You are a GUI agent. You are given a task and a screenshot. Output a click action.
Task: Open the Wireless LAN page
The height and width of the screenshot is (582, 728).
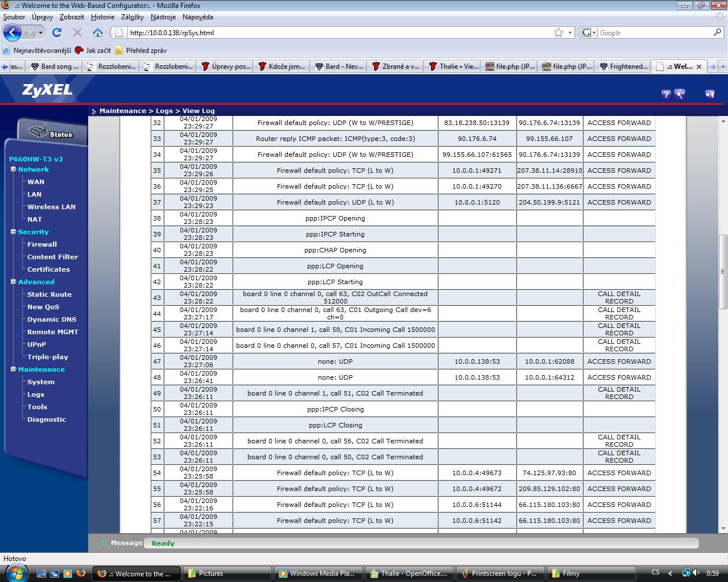coord(51,207)
